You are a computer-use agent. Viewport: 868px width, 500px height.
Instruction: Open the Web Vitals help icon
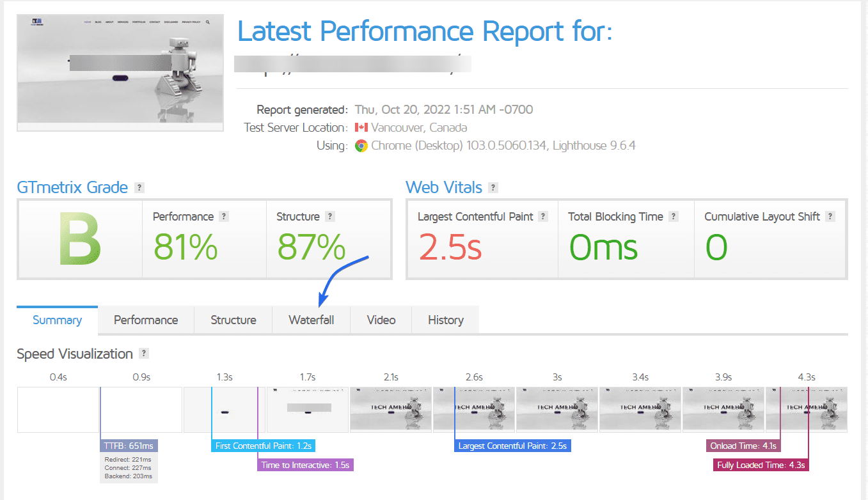tap(493, 188)
